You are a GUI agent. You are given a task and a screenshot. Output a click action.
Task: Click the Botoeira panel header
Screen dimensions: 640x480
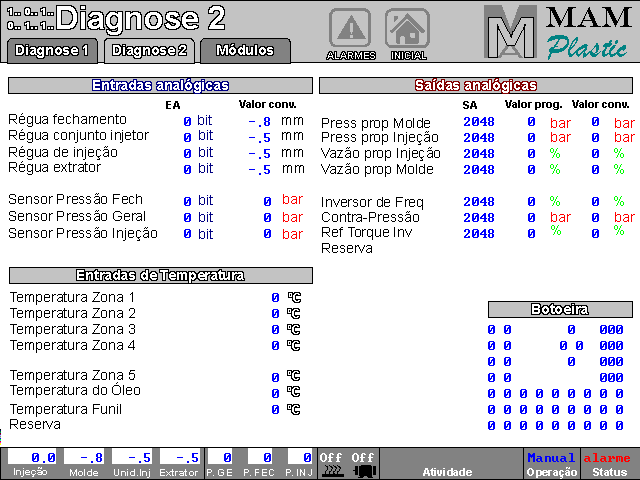point(559,309)
